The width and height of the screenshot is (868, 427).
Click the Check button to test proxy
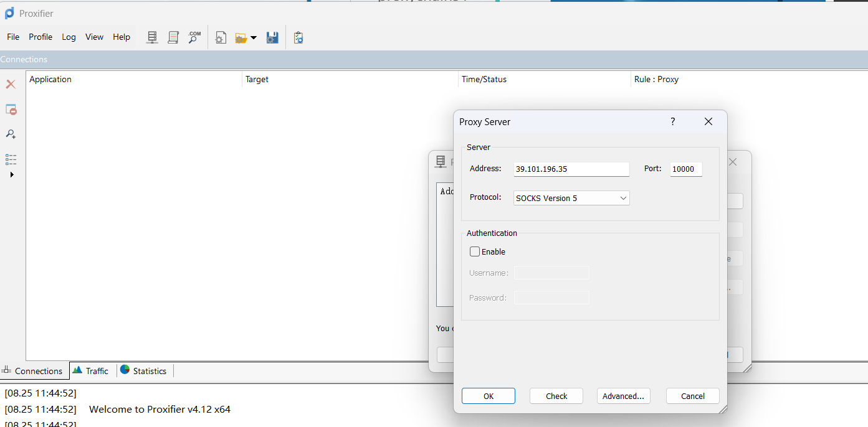tap(556, 396)
